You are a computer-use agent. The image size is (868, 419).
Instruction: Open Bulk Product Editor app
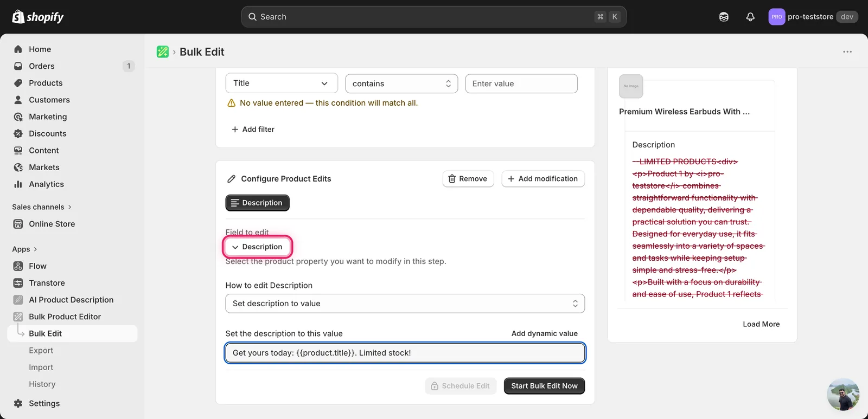[x=72, y=317]
